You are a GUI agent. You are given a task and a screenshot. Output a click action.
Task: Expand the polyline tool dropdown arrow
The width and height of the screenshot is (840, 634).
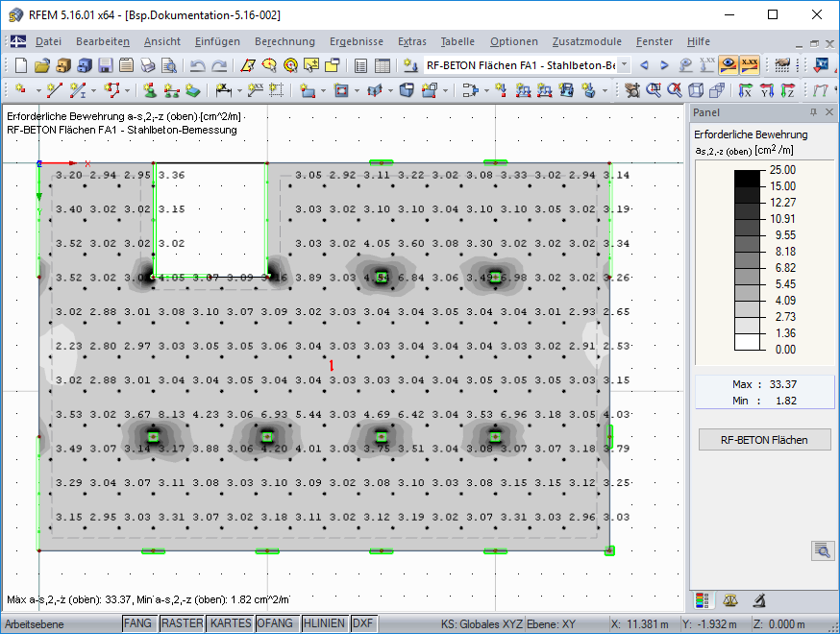pyautogui.click(x=127, y=90)
